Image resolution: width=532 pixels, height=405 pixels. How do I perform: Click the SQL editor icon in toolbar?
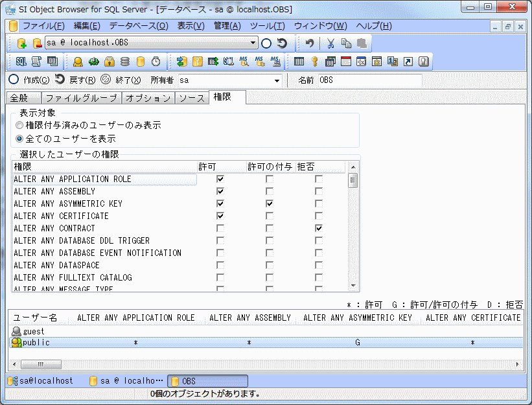(21, 62)
